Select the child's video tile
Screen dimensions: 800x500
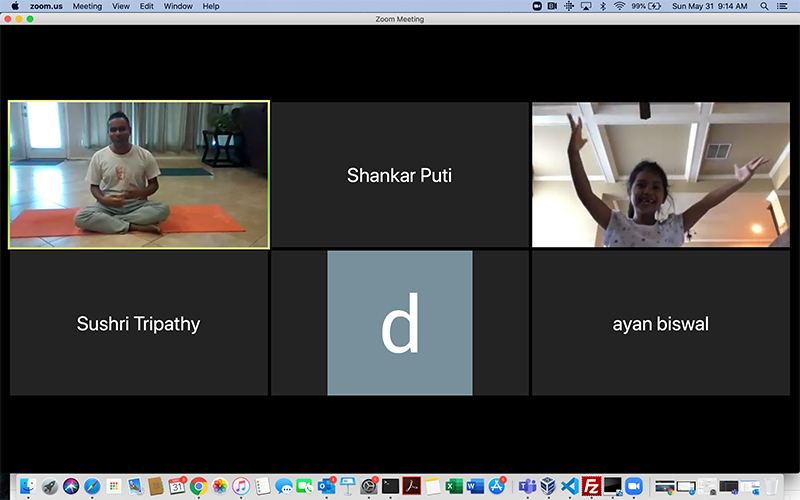[661, 174]
